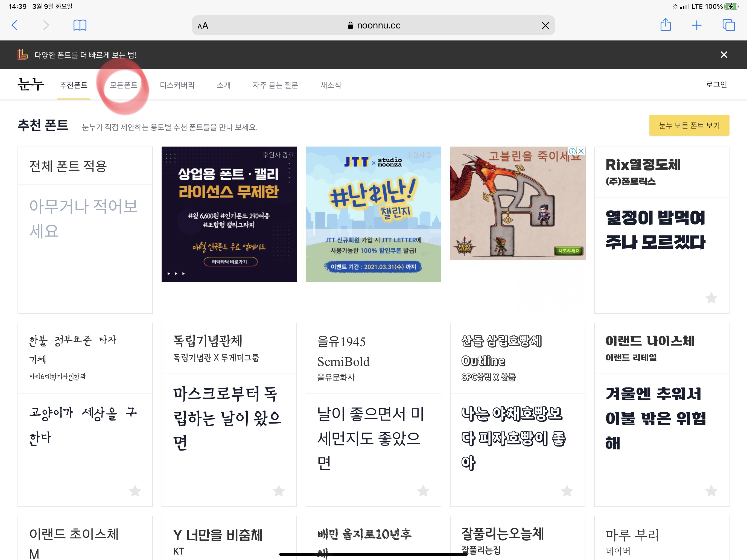Open the Y 너만을 비춤체 font card
This screenshot has width=747, height=560.
click(229, 538)
